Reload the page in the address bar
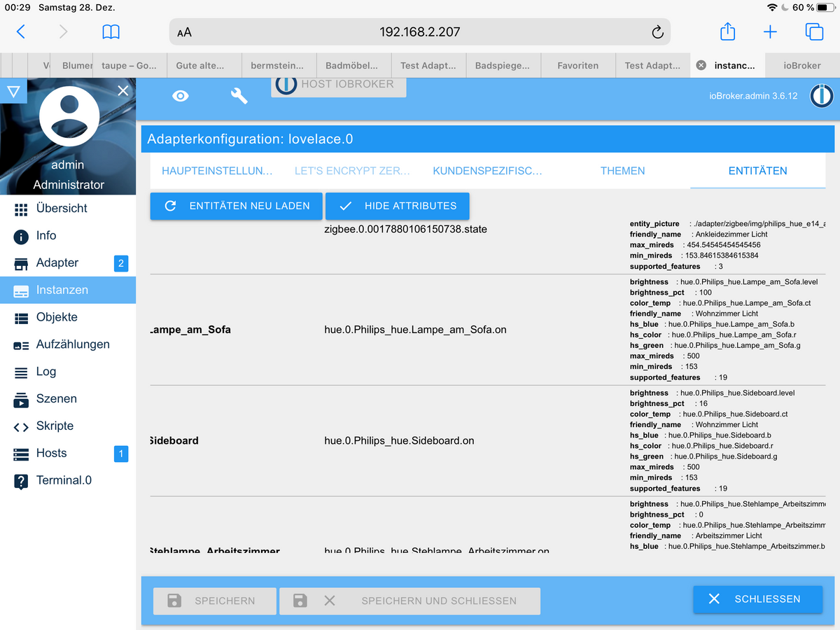 click(657, 32)
